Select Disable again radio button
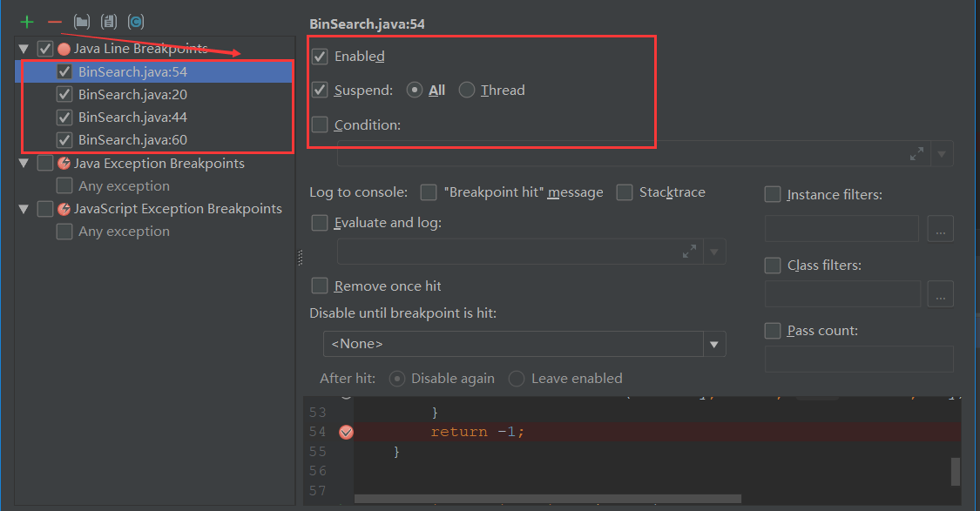 397,379
